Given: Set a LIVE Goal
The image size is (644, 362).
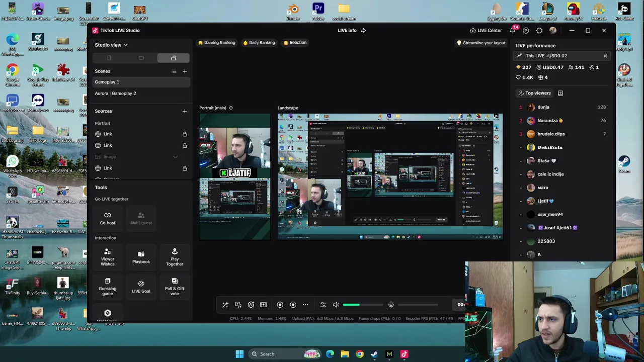Looking at the screenshot, I should [141, 287].
